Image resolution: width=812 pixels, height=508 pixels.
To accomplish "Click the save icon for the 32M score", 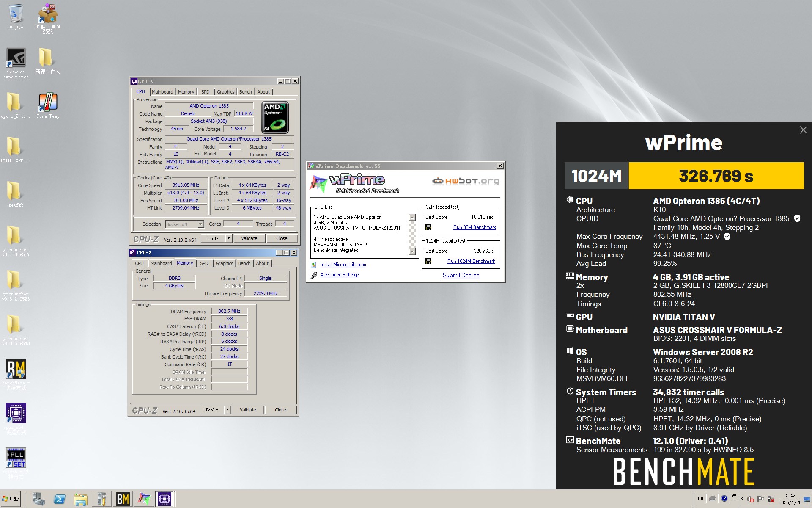I will pyautogui.click(x=428, y=227).
